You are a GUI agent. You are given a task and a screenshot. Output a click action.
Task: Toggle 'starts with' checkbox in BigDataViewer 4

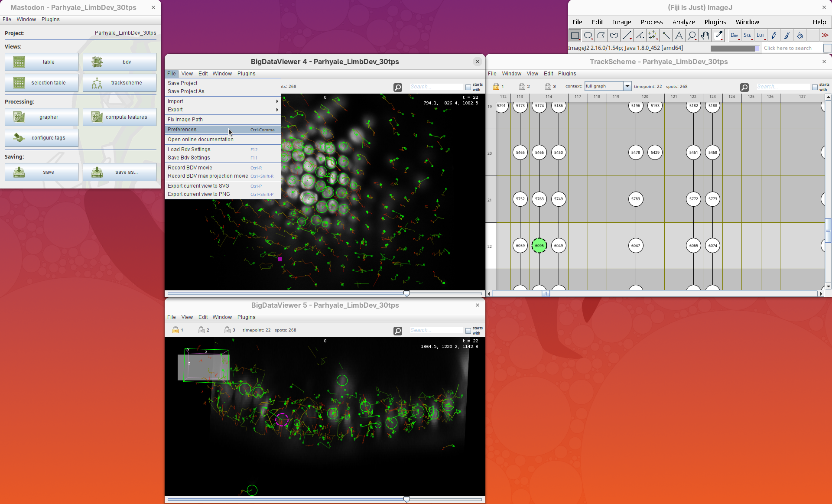[x=468, y=87]
